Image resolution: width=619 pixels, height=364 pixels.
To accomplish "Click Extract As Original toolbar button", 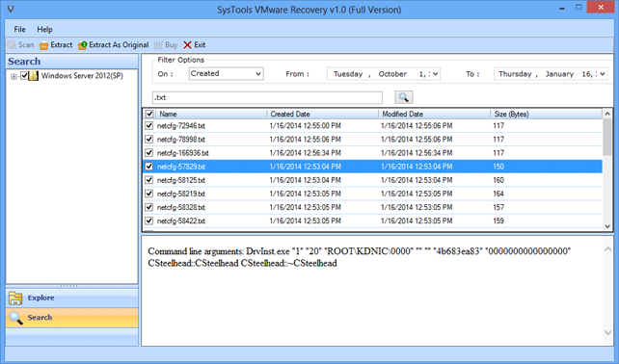I will pyautogui.click(x=114, y=45).
